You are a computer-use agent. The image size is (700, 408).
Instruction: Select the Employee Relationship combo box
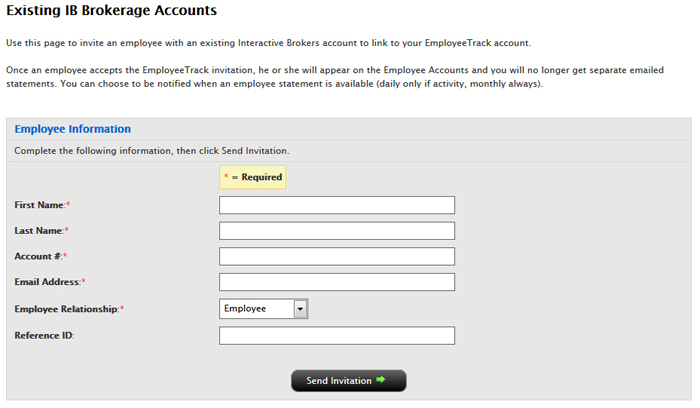[x=263, y=309]
